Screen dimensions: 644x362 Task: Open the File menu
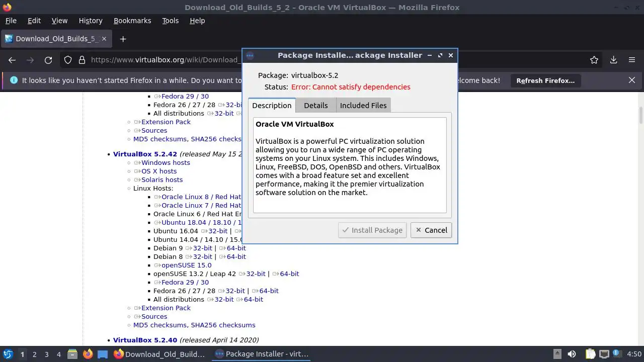click(11, 21)
